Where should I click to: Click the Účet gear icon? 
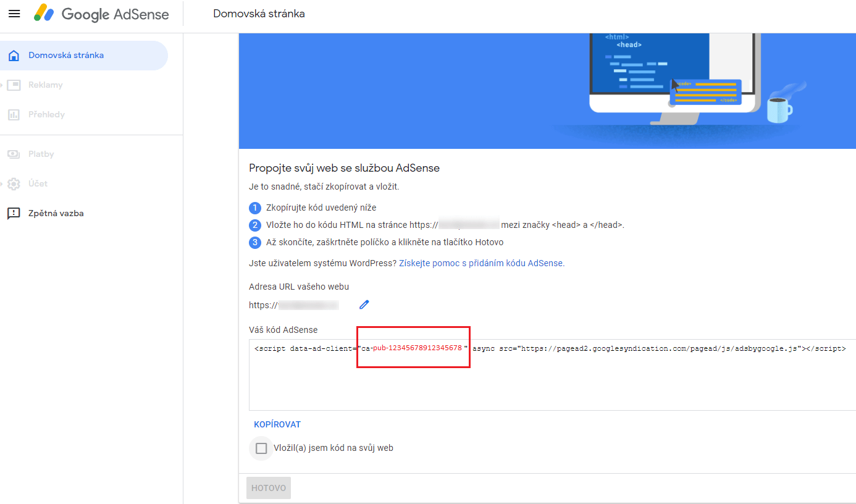14,184
